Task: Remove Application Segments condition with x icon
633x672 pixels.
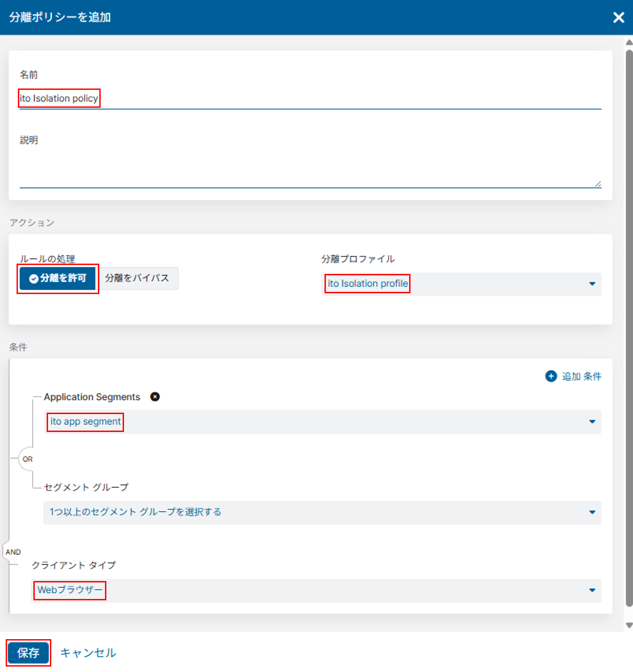Action: click(155, 396)
